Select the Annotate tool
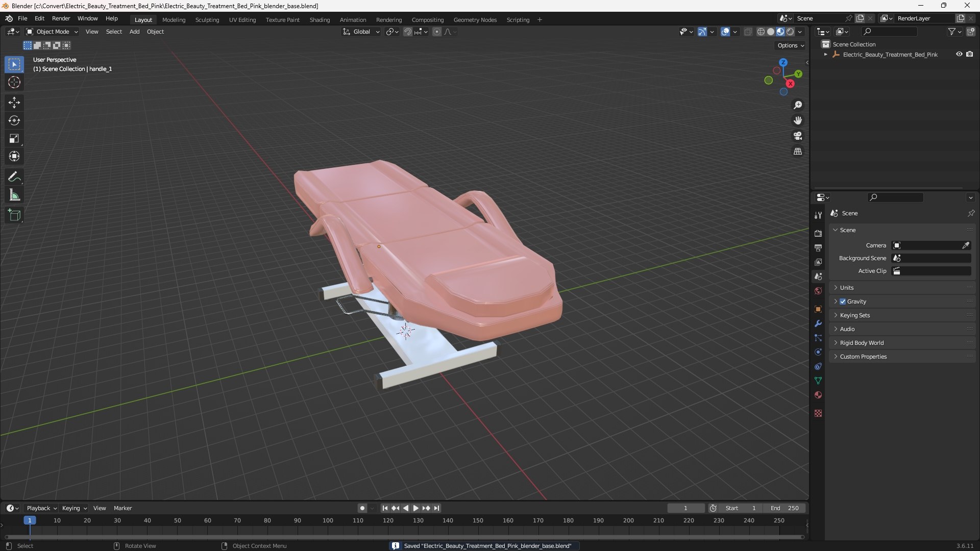This screenshot has width=980, height=551. [x=14, y=177]
